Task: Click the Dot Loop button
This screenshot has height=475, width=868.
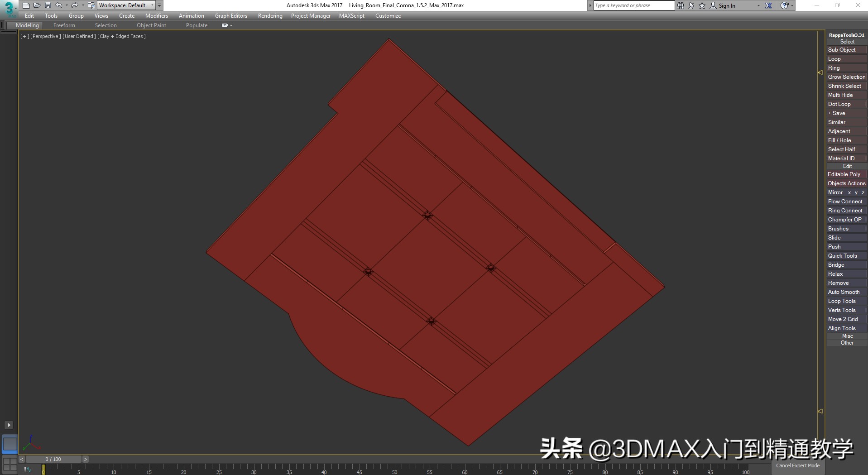Action: click(847, 104)
